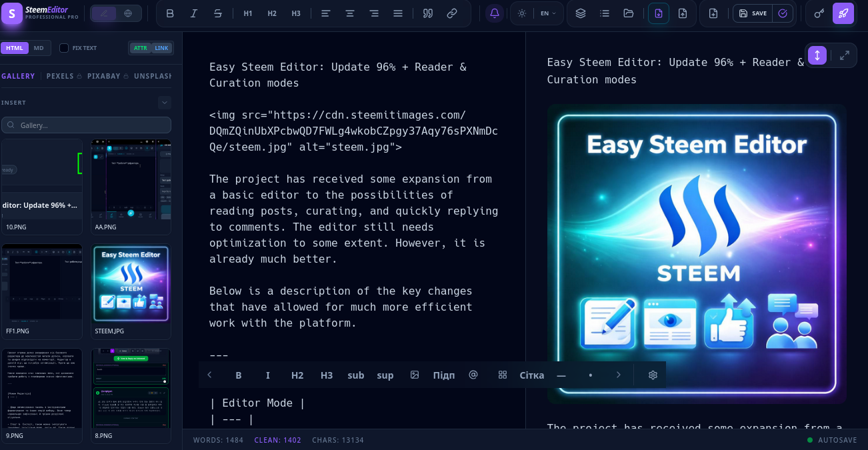The image size is (868, 450).
Task: Expand floating toolbar with right chevron
Action: [619, 375]
